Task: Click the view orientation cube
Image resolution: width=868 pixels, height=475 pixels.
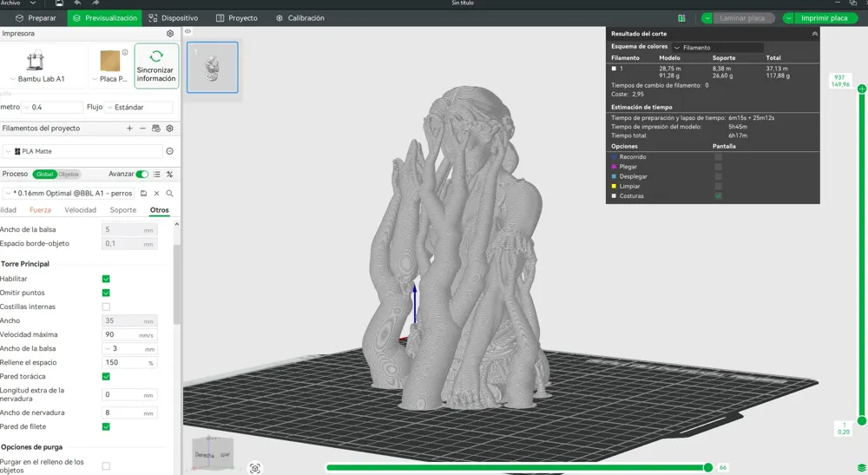Action: (x=213, y=453)
